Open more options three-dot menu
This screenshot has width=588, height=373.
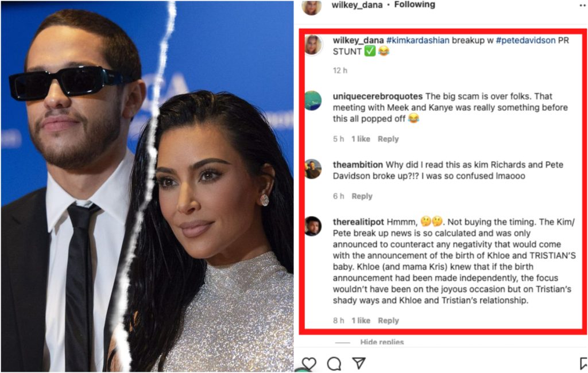coord(583,5)
